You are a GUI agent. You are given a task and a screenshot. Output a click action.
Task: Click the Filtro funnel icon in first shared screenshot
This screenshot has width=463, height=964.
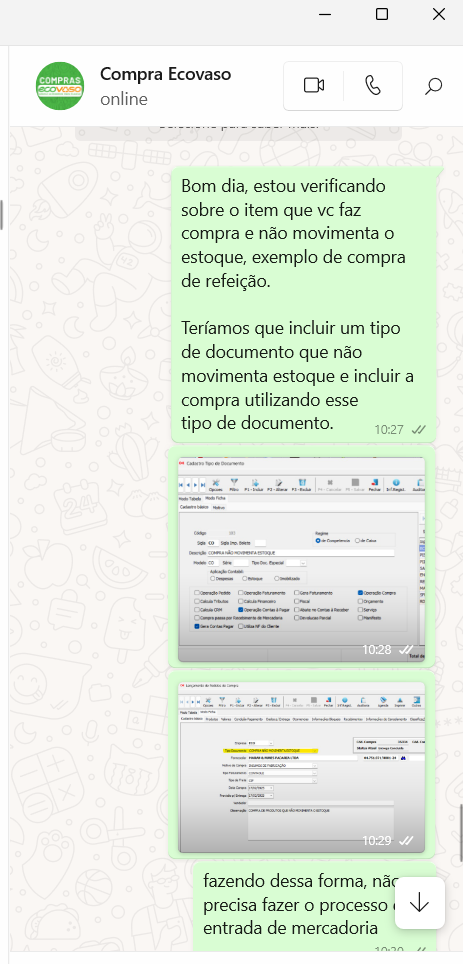coord(234,483)
